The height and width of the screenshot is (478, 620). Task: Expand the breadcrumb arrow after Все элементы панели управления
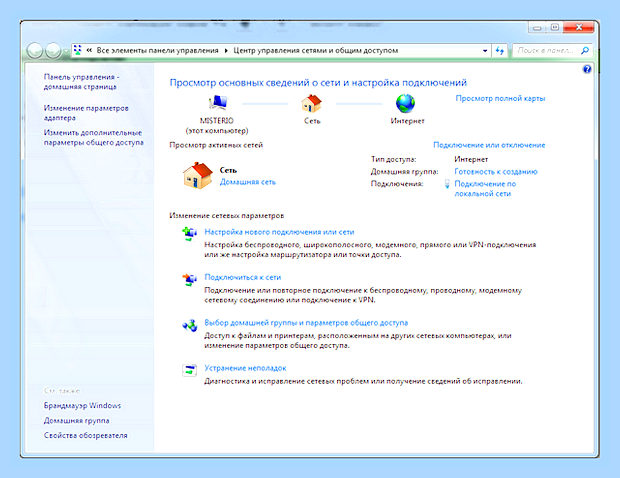[226, 51]
